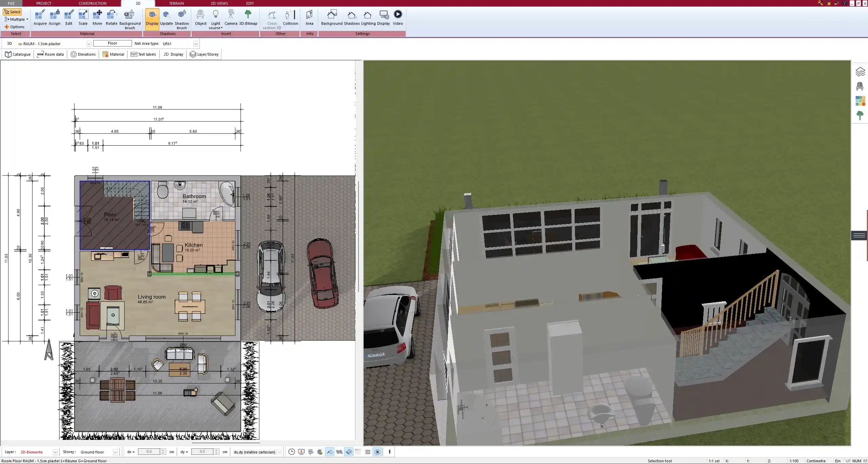Run the Collision check tool
The height and width of the screenshot is (464, 868).
click(x=290, y=18)
